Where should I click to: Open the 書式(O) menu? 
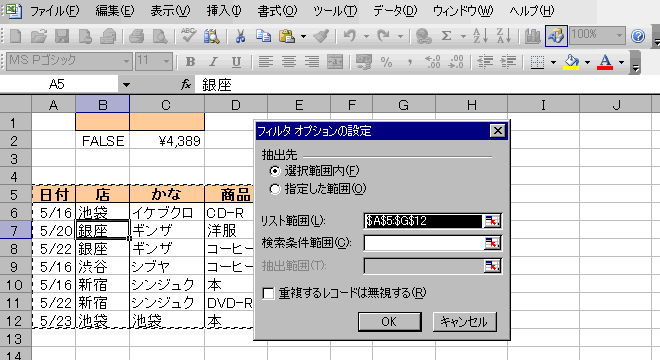point(277,11)
